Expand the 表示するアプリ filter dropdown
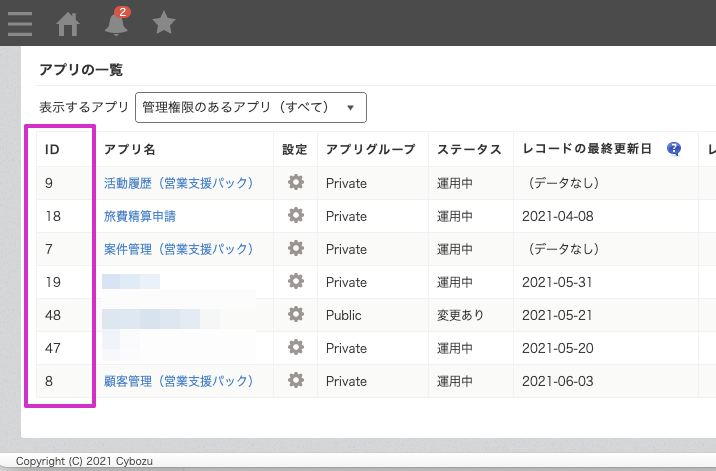716x471 pixels. pos(251,106)
